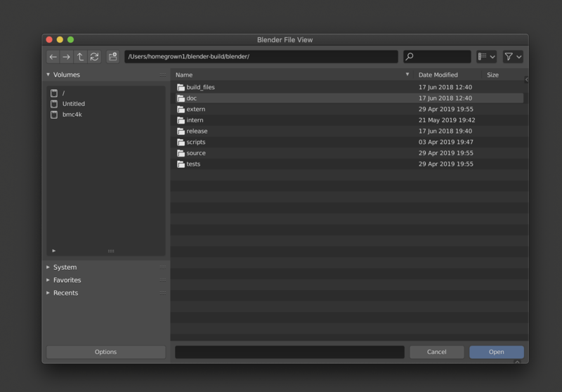Create a new directory
This screenshot has width=562, height=392.
[x=113, y=57]
